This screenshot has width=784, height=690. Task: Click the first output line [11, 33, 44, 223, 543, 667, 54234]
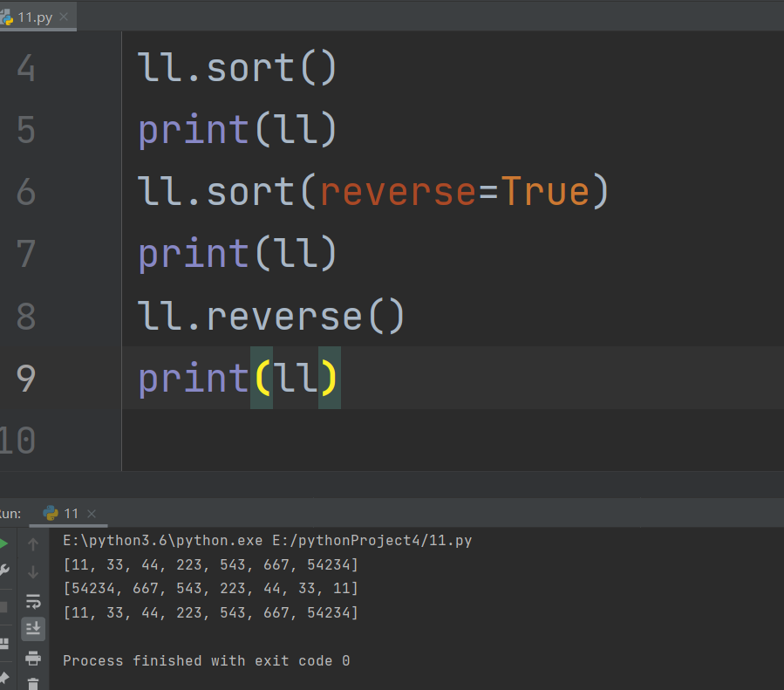click(210, 564)
